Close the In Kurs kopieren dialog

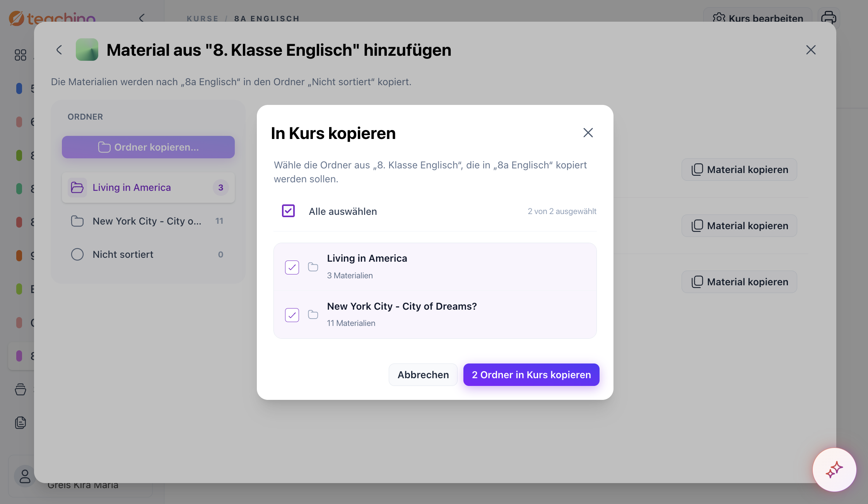tap(588, 133)
